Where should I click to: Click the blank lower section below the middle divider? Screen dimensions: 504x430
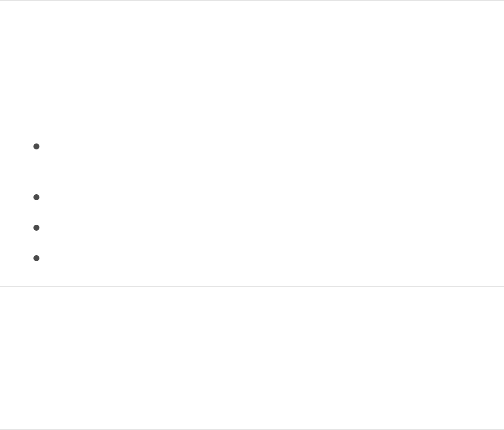[252, 358]
